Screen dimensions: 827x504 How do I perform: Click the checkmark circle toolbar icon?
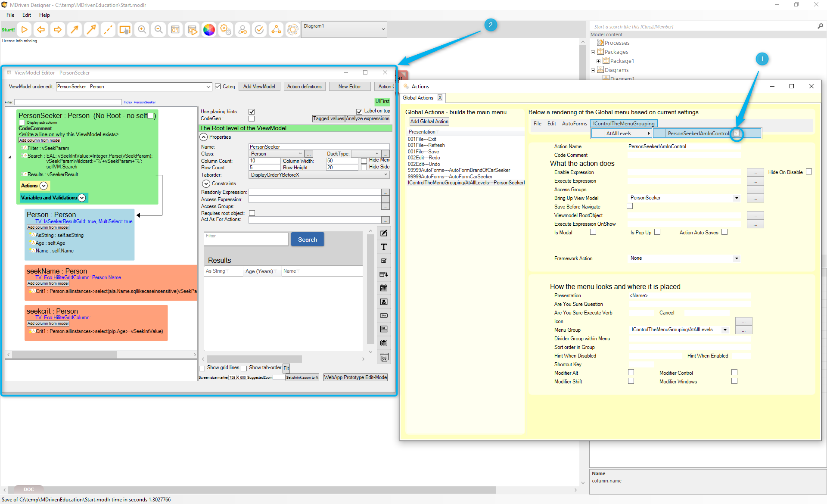pos(259,30)
